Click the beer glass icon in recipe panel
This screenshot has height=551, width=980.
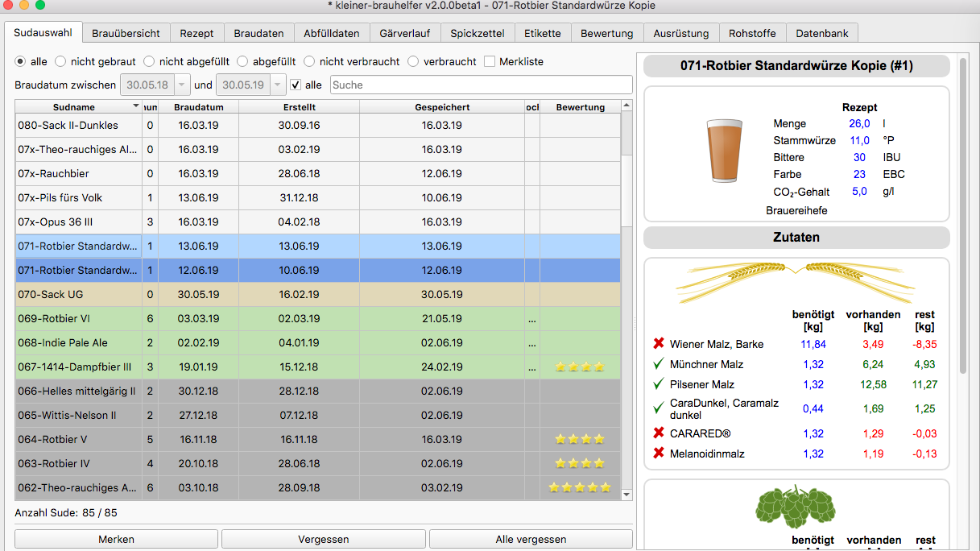pos(726,151)
